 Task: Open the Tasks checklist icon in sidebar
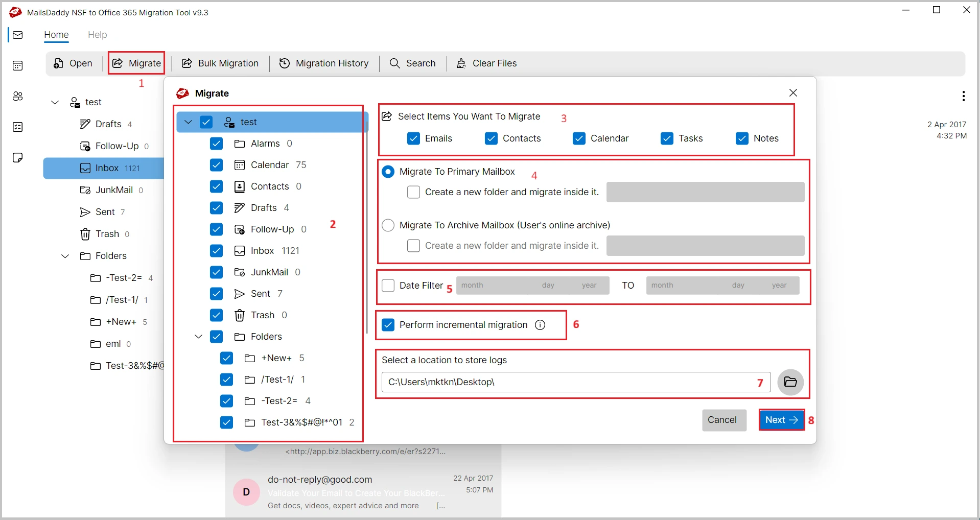[x=18, y=127]
